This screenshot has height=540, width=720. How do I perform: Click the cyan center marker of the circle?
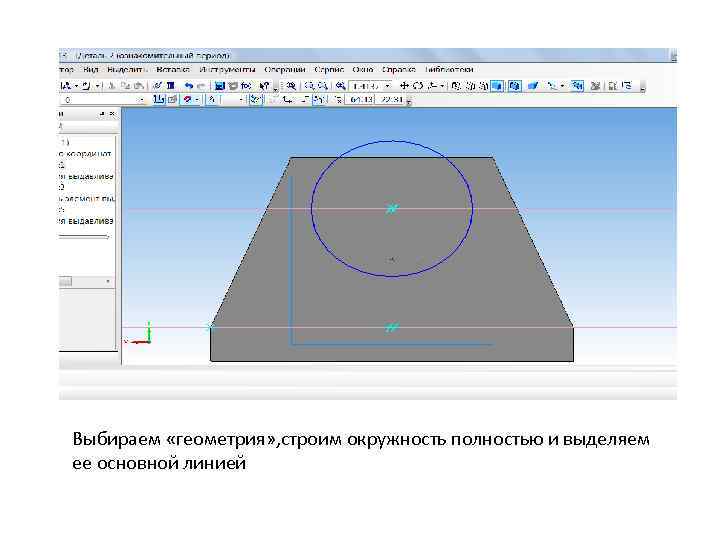392,208
